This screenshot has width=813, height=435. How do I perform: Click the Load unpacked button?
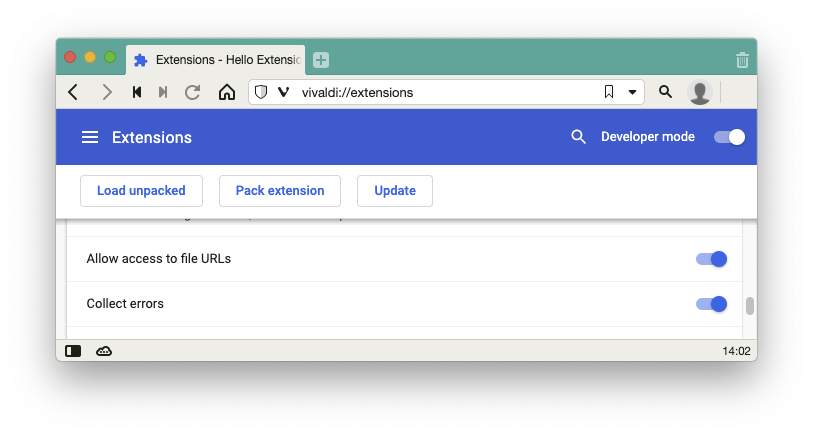point(141,191)
